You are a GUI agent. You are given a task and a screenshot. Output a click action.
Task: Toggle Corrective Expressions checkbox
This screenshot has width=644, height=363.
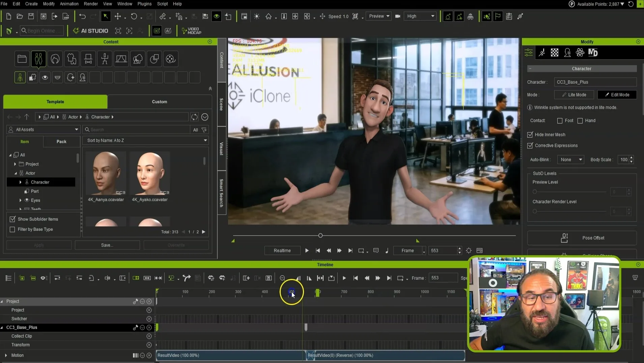530,145
